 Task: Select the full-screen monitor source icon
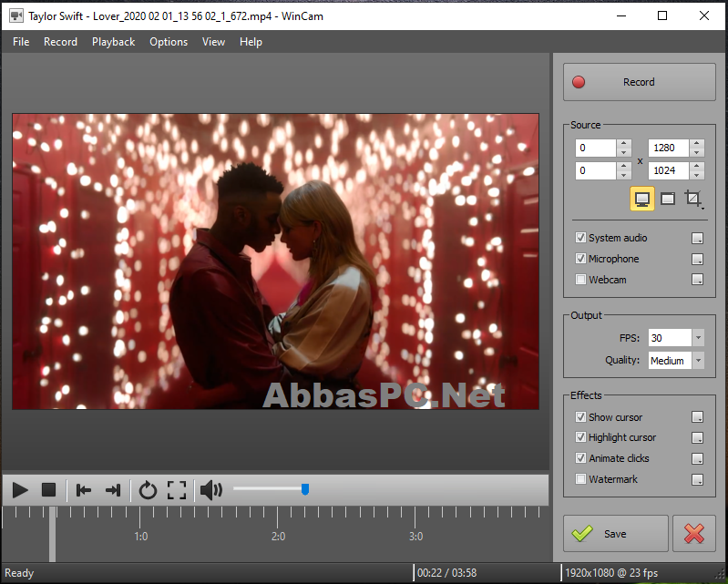point(642,199)
